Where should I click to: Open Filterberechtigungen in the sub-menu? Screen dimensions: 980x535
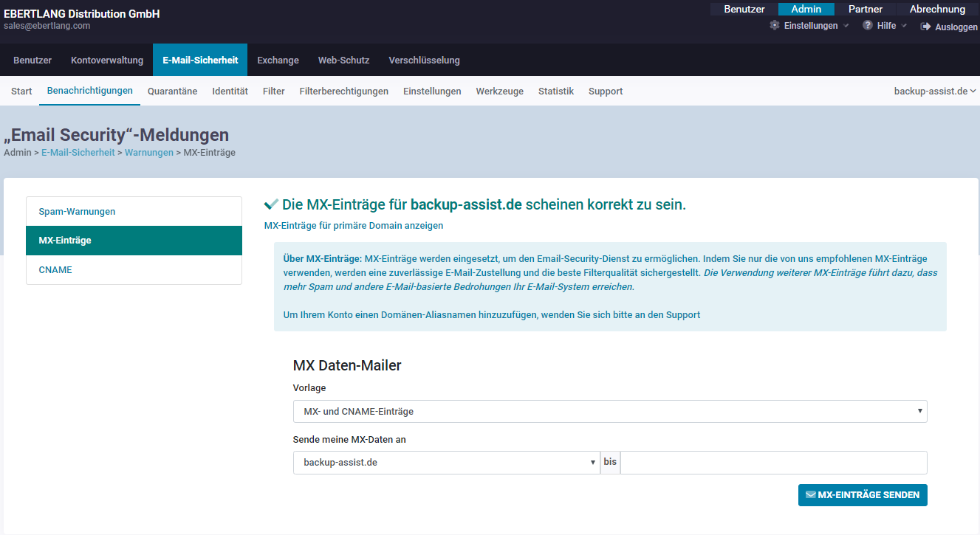click(x=344, y=92)
